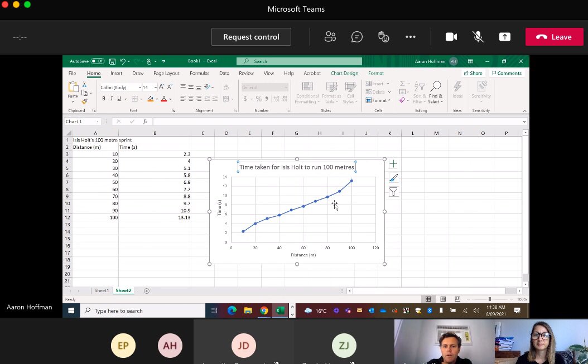Screen dimensions: 588x364
Task: Switch to the Insert ribbon tab
Action: [x=116, y=73]
